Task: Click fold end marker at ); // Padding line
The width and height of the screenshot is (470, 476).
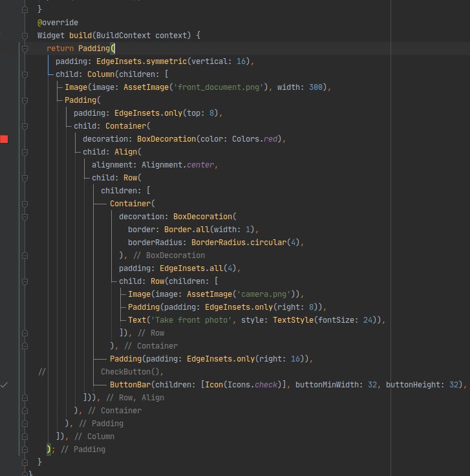Action: click(25, 449)
